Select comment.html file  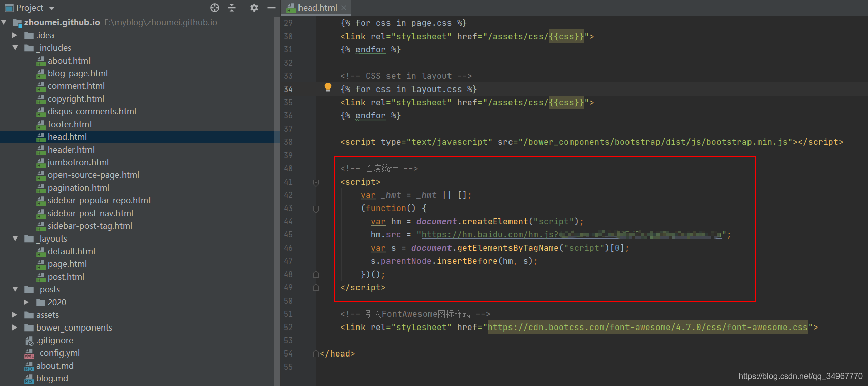[76, 86]
